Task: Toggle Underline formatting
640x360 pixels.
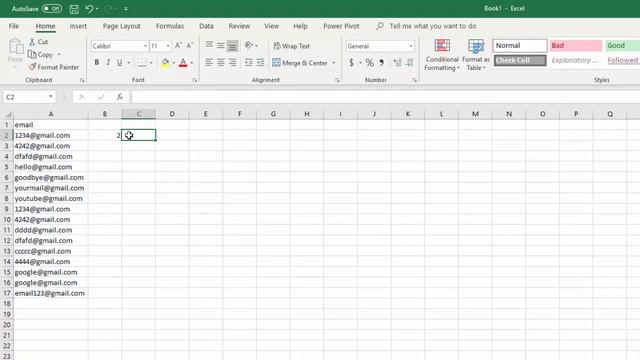Action: [120, 63]
